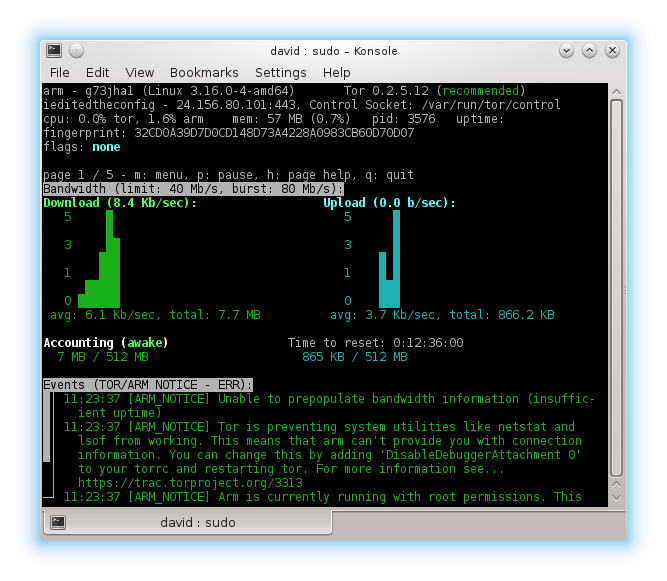Maximize the Konsole window

point(589,51)
